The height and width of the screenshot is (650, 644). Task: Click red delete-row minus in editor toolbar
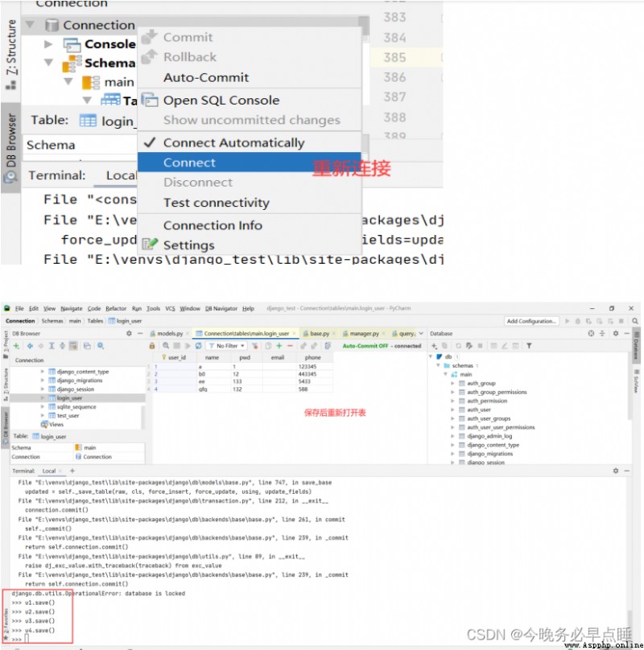290,346
